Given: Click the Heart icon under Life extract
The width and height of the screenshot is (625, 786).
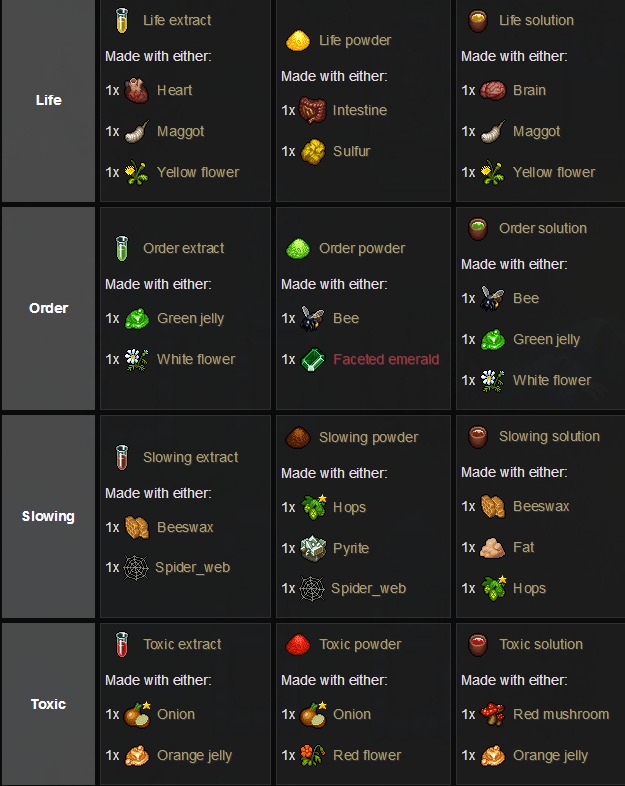Looking at the screenshot, I should tap(136, 90).
